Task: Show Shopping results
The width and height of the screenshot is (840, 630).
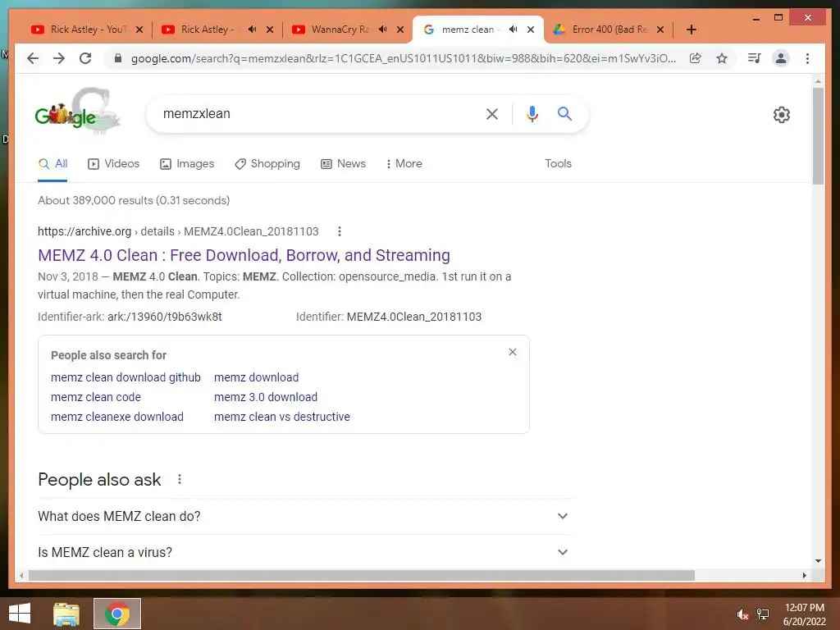Action: tap(267, 163)
